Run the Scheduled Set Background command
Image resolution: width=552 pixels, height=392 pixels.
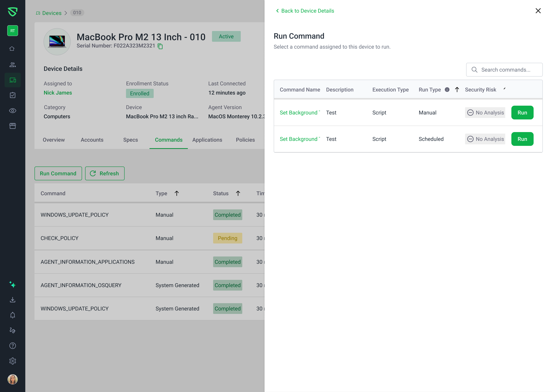[x=522, y=139]
